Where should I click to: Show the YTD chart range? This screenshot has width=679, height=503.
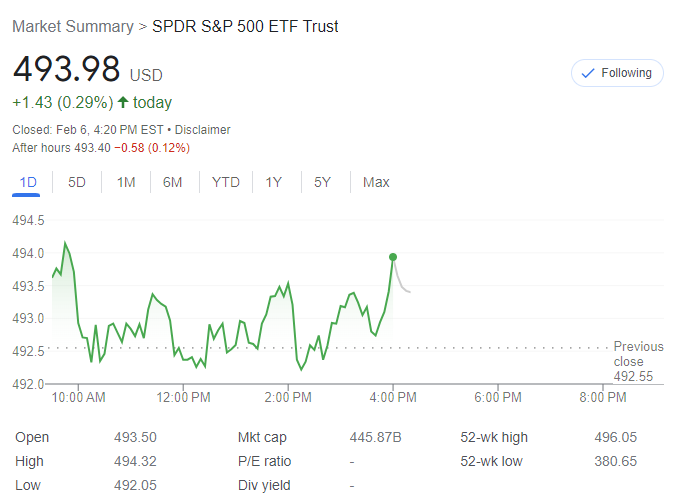226,182
